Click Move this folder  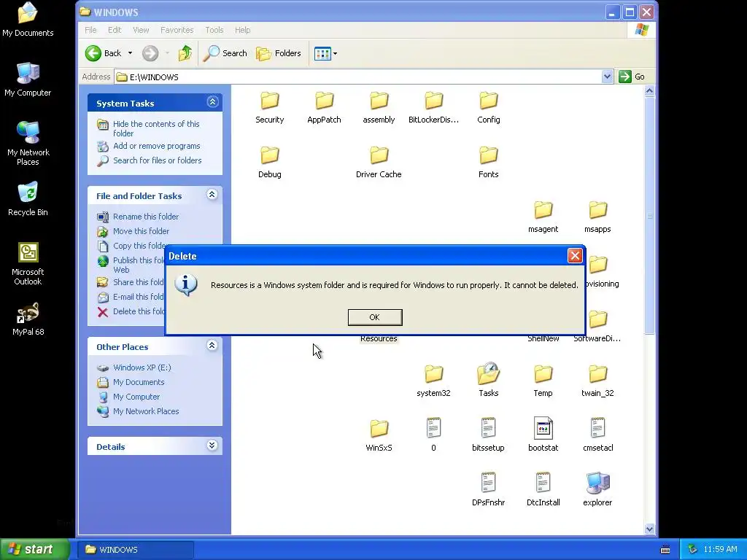click(141, 231)
